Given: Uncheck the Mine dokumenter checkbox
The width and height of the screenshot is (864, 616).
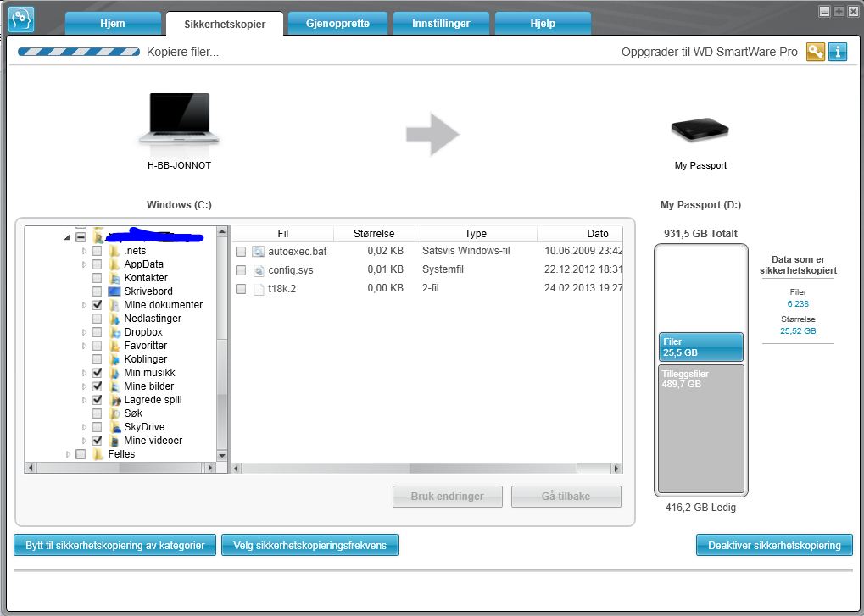Looking at the screenshot, I should (x=97, y=305).
